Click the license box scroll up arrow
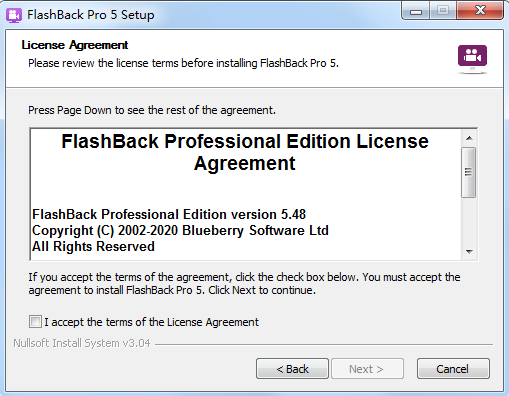509x396 pixels. point(469,138)
